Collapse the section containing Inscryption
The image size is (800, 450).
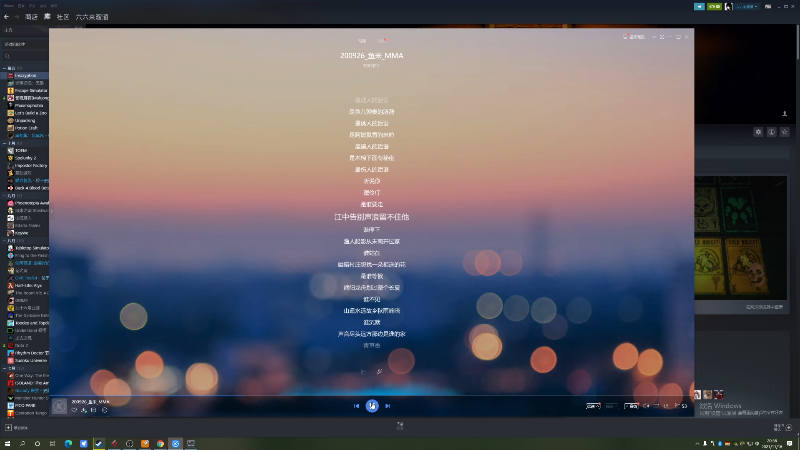pos(4,68)
